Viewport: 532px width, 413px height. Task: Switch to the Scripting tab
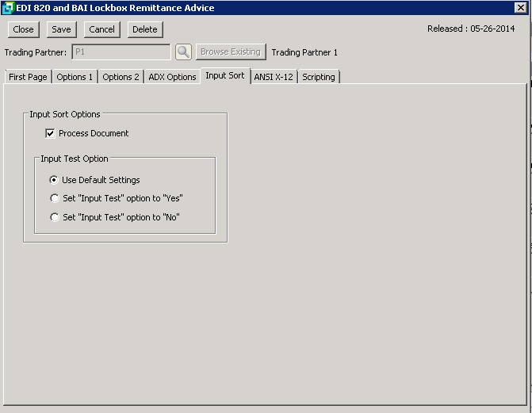(x=319, y=77)
